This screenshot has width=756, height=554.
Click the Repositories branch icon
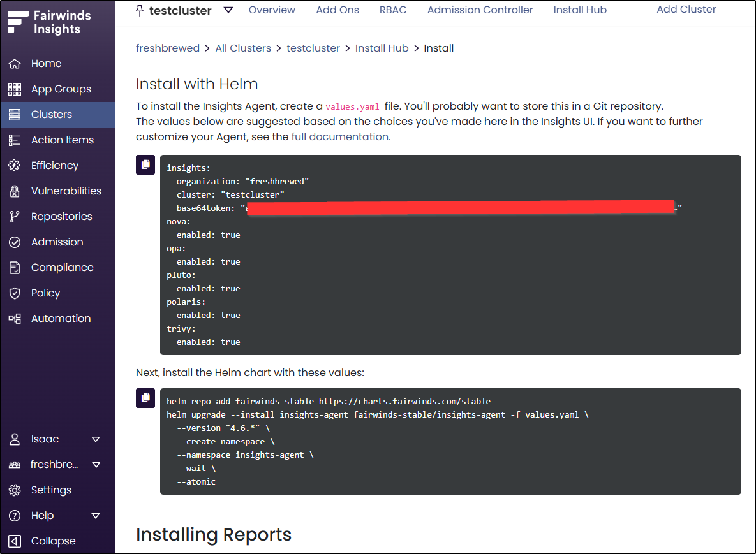pos(15,217)
